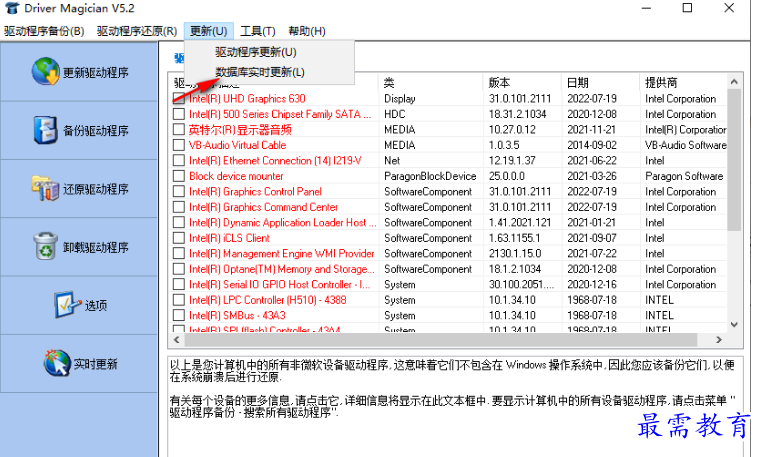Check the Intel(R) 500 Series Chipset checkbox
Image resolution: width=759 pixels, height=457 pixels.
(179, 114)
